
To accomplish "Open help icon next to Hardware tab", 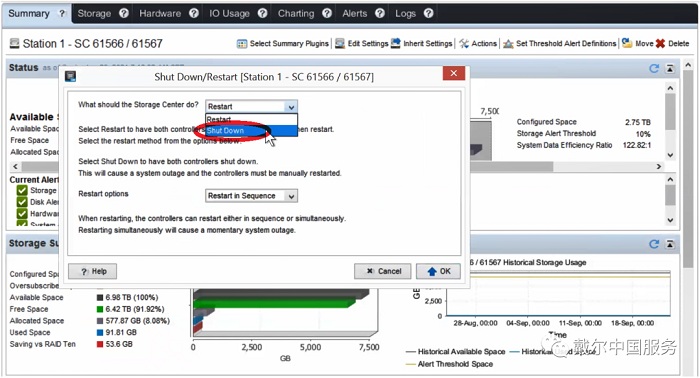I will tap(193, 13).
